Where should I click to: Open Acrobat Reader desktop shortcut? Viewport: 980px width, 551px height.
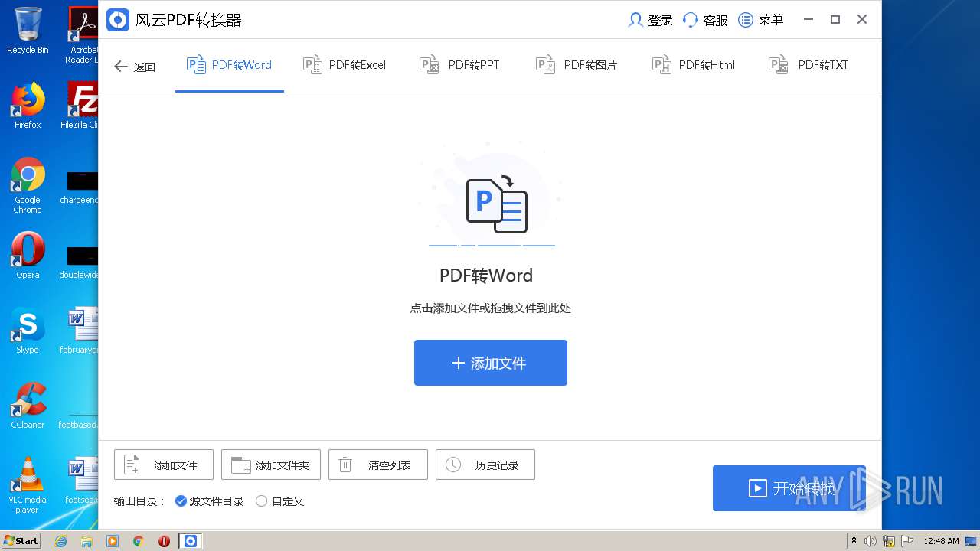coord(82,35)
